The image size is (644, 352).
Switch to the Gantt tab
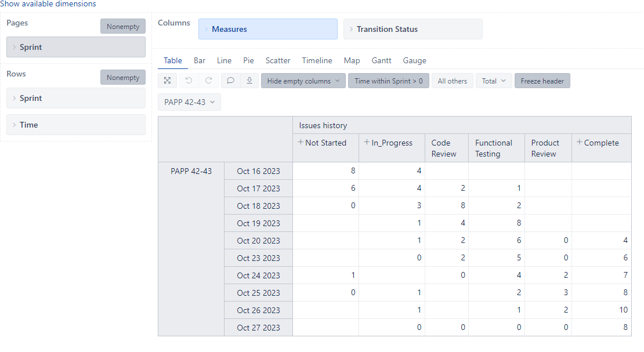pyautogui.click(x=381, y=60)
